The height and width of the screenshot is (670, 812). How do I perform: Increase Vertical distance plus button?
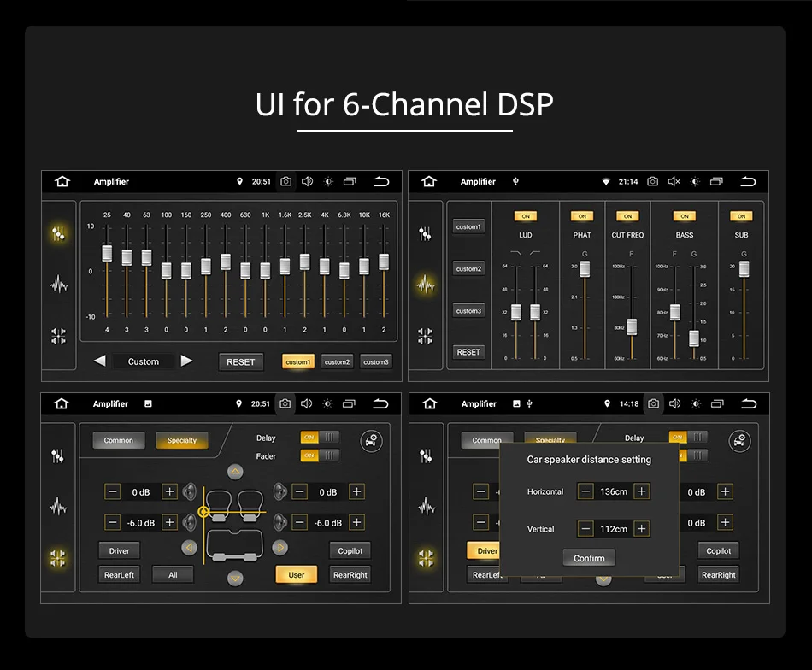tap(642, 529)
